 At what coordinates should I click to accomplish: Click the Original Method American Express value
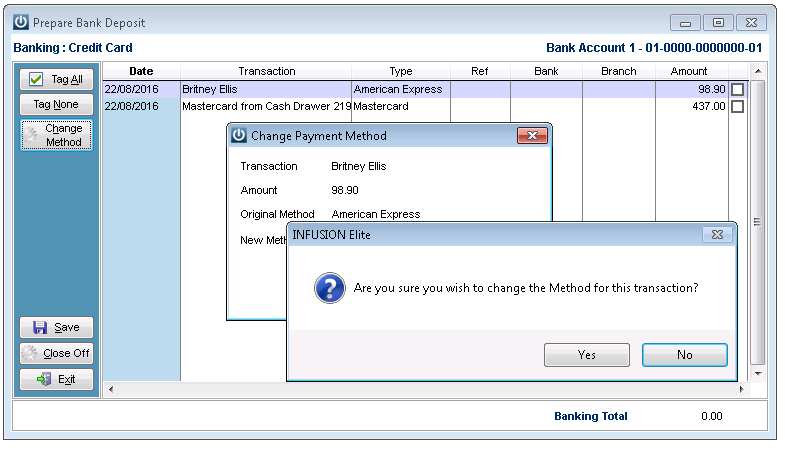coord(375,214)
